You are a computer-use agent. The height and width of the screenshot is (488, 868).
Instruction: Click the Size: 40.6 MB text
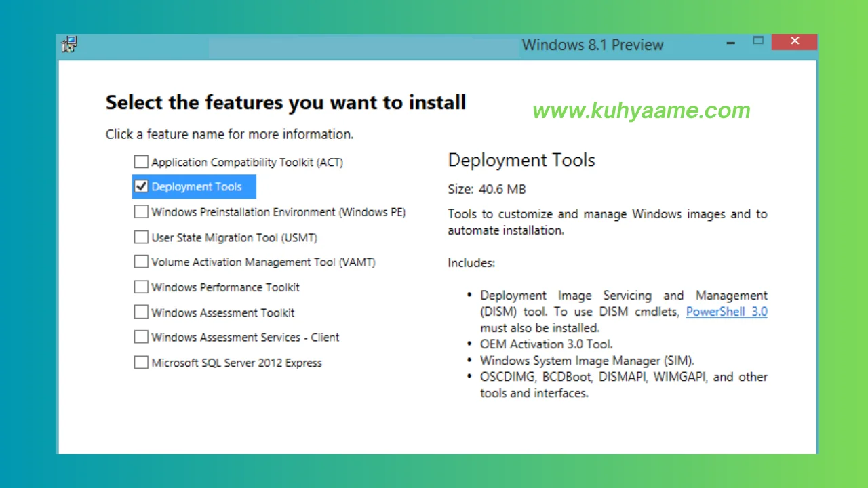[x=487, y=189]
